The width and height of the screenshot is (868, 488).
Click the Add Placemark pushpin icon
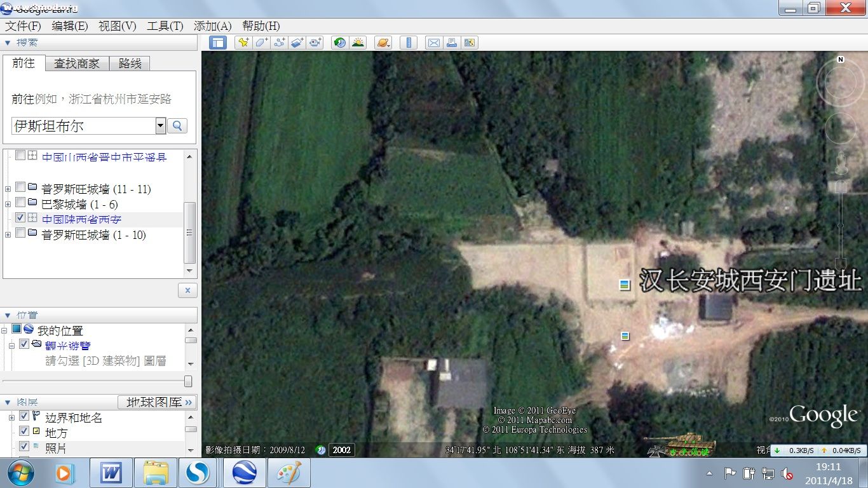pyautogui.click(x=243, y=43)
